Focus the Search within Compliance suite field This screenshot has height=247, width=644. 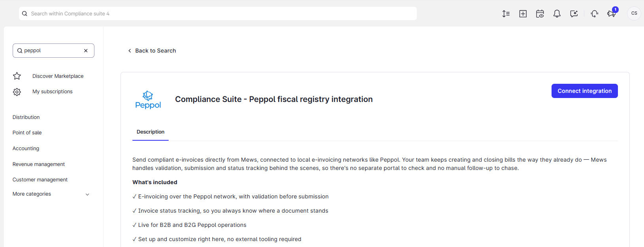pos(218,13)
